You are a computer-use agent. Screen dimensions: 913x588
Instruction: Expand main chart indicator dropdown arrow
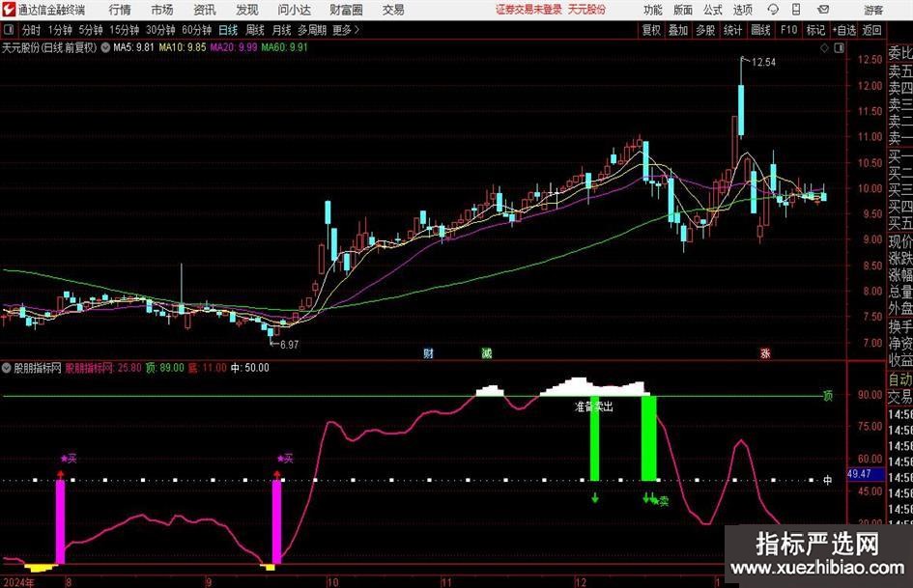(x=105, y=47)
